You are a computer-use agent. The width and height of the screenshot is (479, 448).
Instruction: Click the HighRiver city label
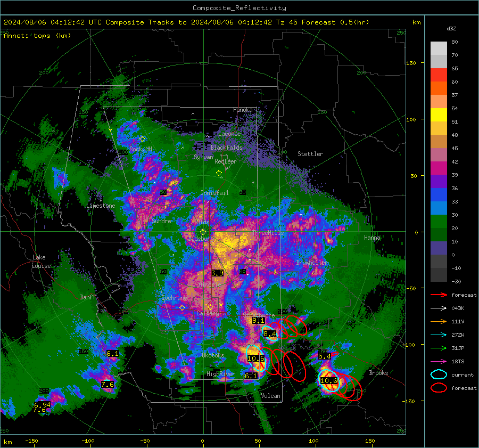pyautogui.click(x=220, y=374)
